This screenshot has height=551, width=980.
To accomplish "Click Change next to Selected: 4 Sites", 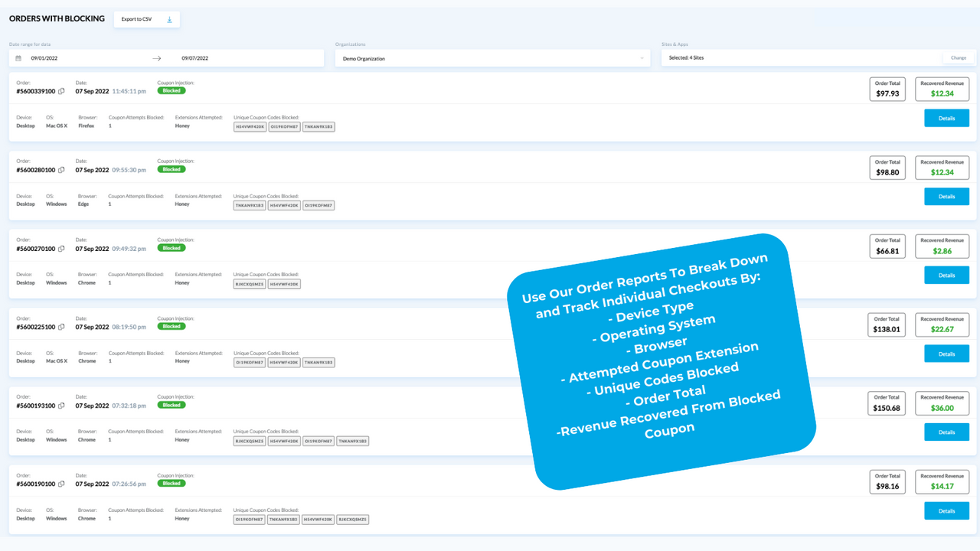I will click(959, 58).
